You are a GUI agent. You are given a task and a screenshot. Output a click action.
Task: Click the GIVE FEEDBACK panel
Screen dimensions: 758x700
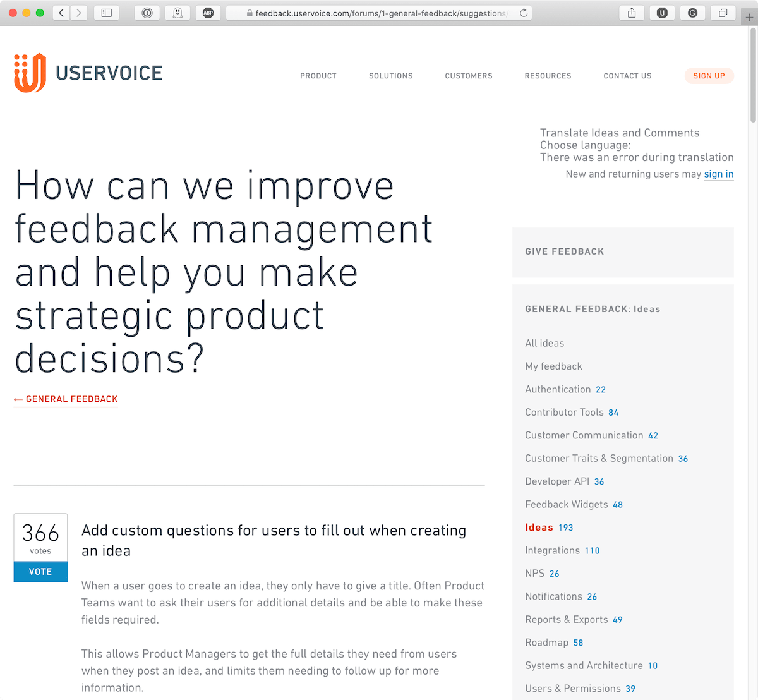pyautogui.click(x=623, y=252)
